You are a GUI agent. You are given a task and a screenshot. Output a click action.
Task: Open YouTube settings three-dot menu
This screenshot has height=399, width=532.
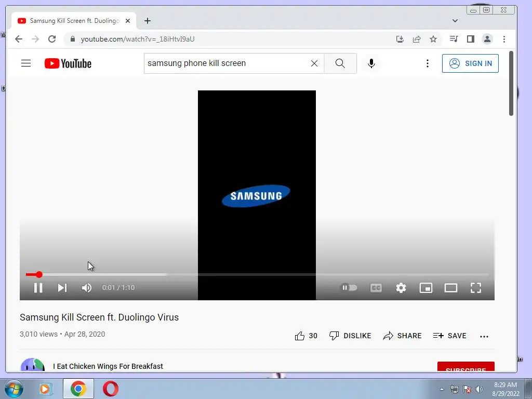[428, 63]
